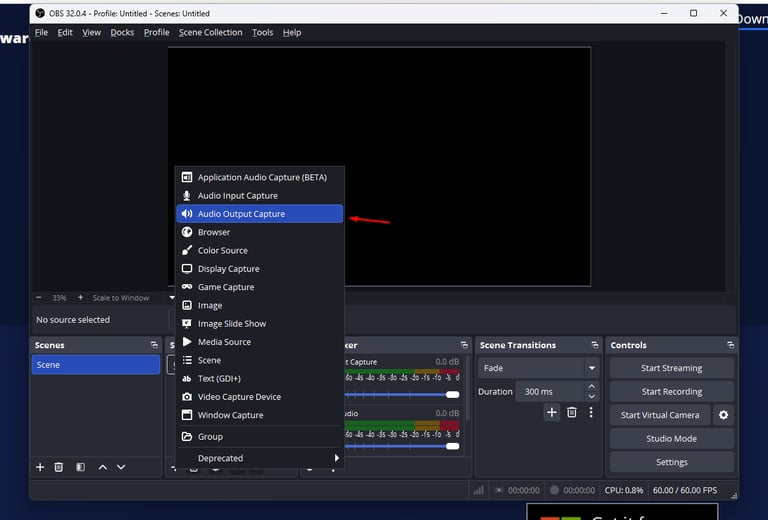Open scene filters icon in Scenes dock
Screen dimensions: 768x520
(x=80, y=467)
